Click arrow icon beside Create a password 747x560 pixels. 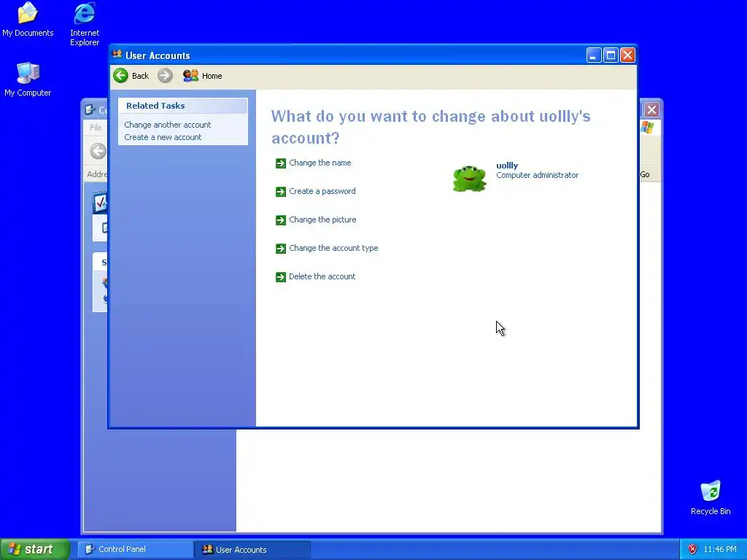[281, 192]
